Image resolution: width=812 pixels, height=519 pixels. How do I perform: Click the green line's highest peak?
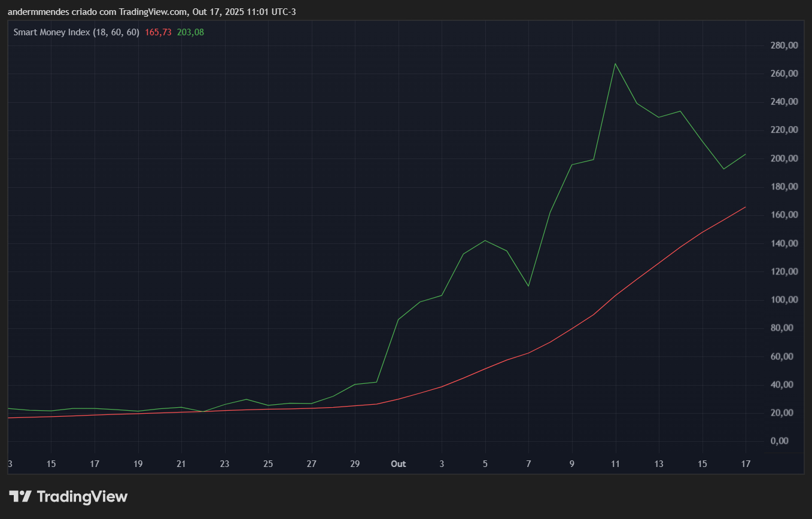pos(615,63)
